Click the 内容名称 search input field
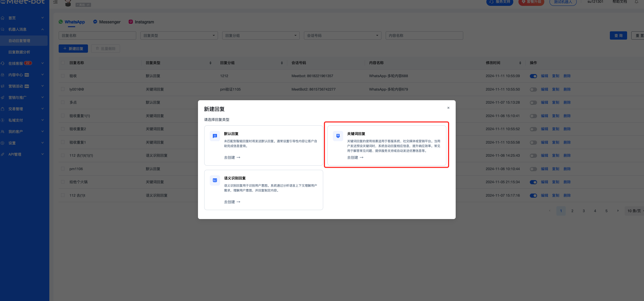The image size is (644, 301). point(424,35)
